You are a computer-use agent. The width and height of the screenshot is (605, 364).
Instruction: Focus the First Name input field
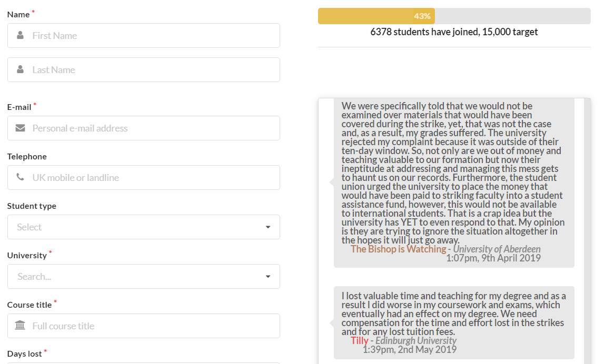pos(144,35)
